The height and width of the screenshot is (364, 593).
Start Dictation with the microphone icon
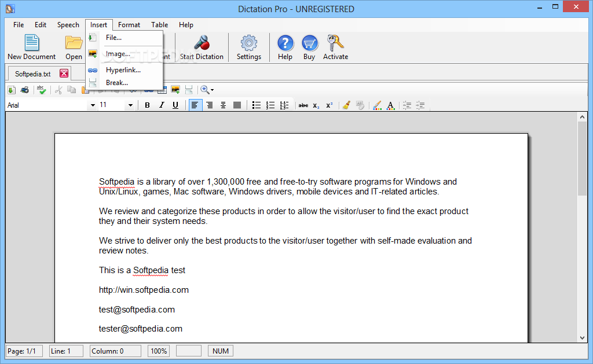tap(202, 43)
